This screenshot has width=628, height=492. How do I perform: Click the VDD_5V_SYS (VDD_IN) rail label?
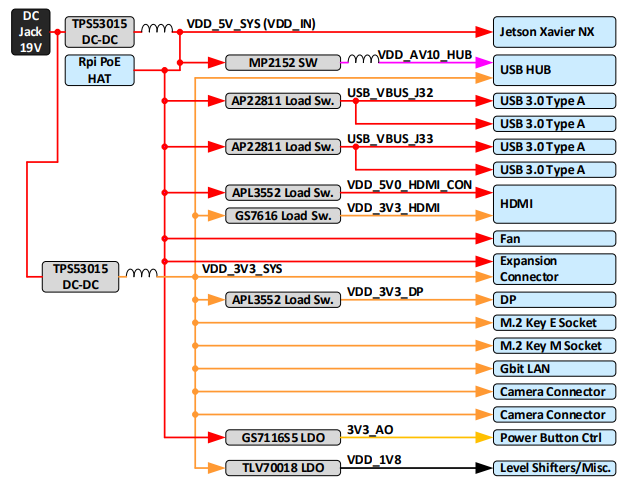251,24
